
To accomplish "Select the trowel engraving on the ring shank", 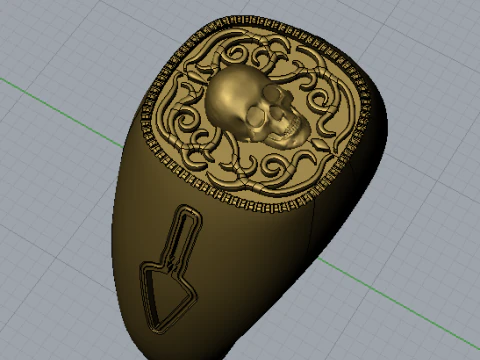I will coord(171,269).
